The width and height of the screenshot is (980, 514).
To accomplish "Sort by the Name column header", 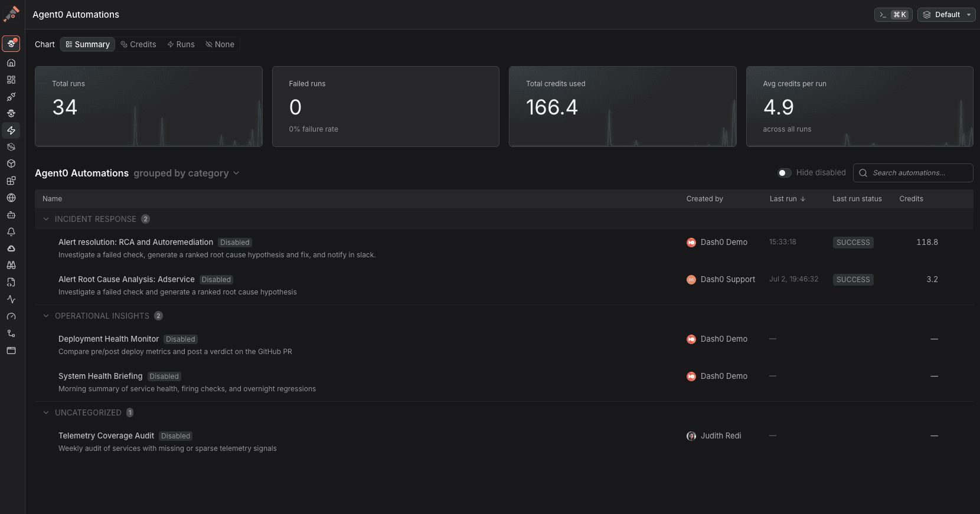I will click(x=52, y=199).
